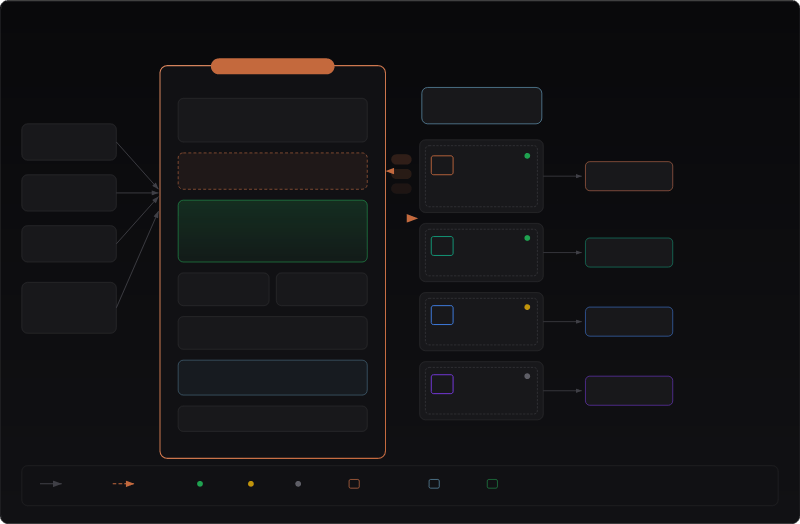Select the blue-tinted block in the central panel
Screen dimensions: 800x524
coord(272,378)
